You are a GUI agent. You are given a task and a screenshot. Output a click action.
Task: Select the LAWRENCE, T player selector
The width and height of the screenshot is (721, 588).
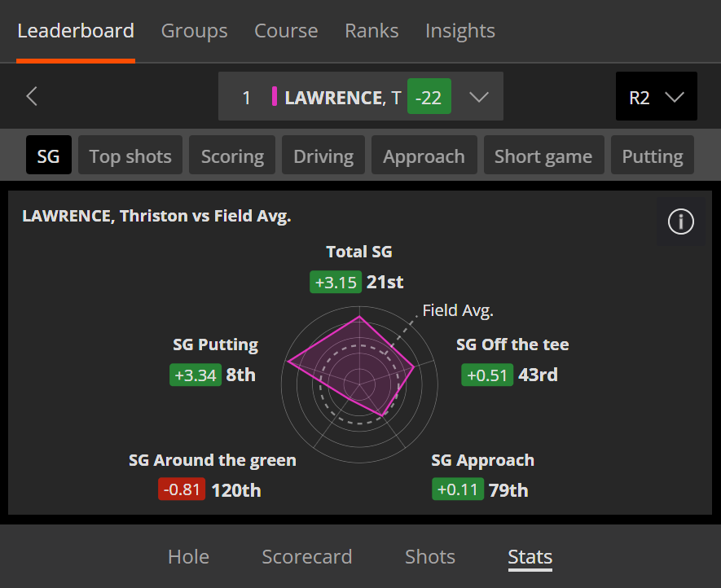342,98
